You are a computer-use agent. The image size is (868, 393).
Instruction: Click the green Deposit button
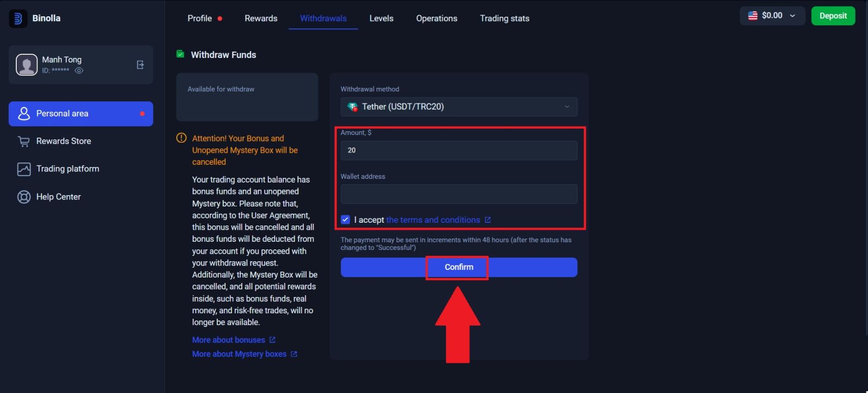(833, 16)
